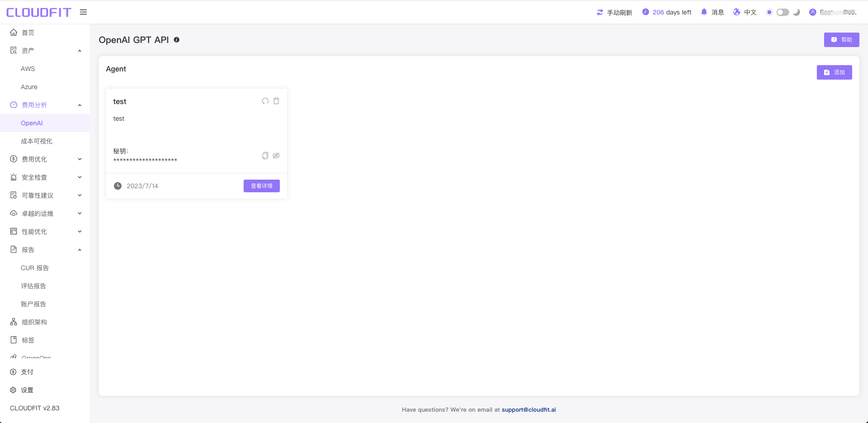Open the 成本可视化 menu item
The width and height of the screenshot is (868, 423).
coord(45,141)
